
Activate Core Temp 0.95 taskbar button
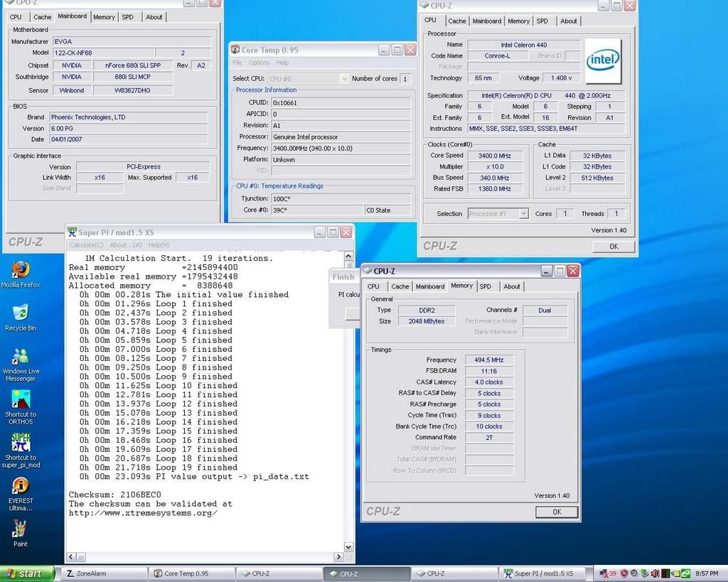click(192, 573)
